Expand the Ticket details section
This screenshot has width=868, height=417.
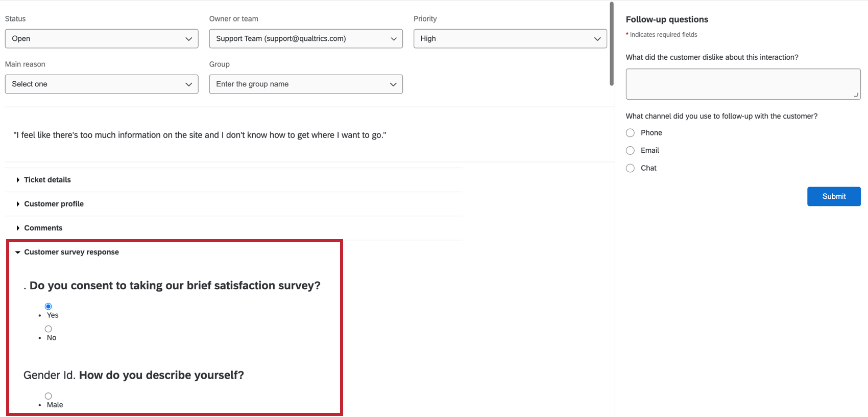(x=47, y=180)
